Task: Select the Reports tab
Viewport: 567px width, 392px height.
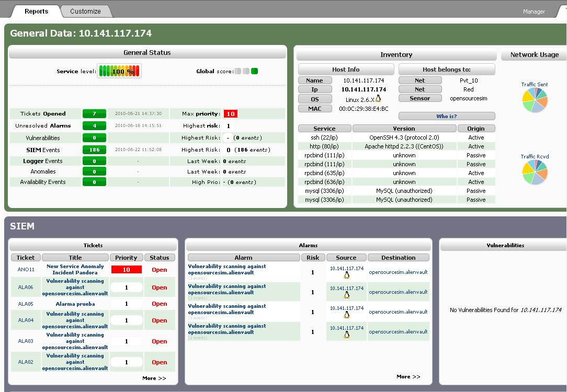Action: coord(36,11)
